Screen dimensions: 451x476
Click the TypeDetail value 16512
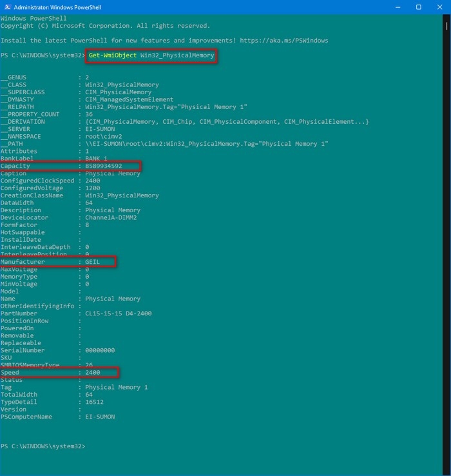94,402
